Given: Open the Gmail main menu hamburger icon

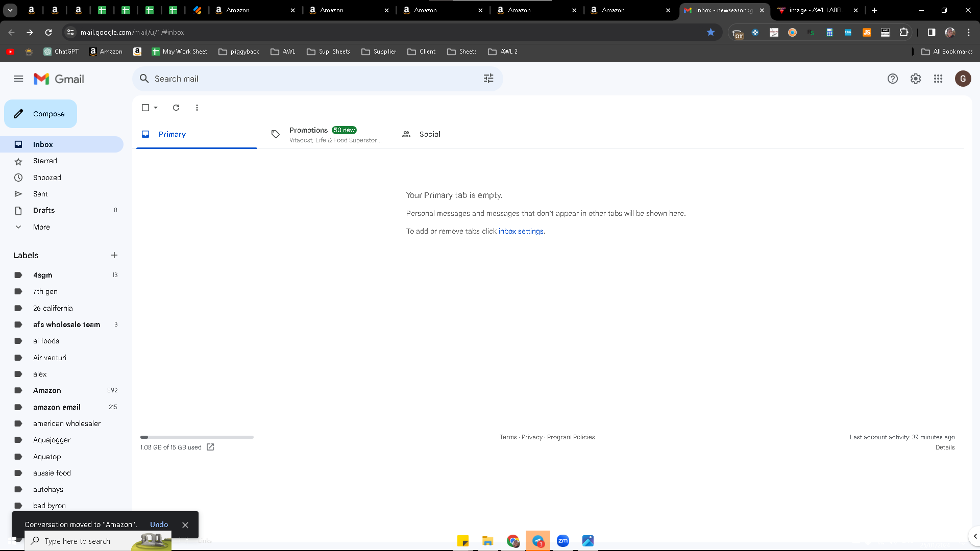Looking at the screenshot, I should [x=18, y=79].
